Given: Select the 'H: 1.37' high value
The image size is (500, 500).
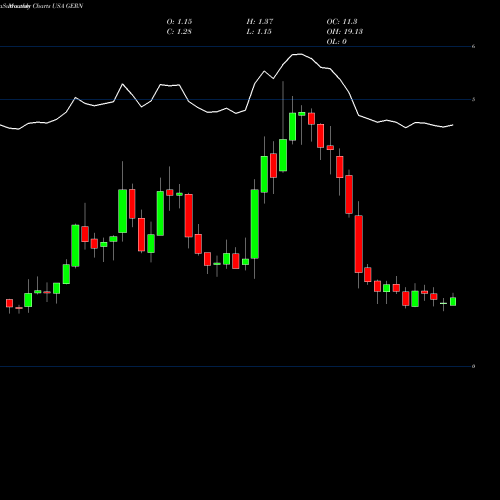Looking at the screenshot, I should pos(260,21).
